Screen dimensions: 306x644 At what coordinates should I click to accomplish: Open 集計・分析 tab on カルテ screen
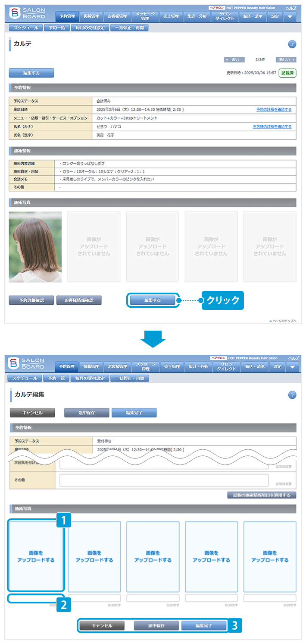tap(197, 16)
